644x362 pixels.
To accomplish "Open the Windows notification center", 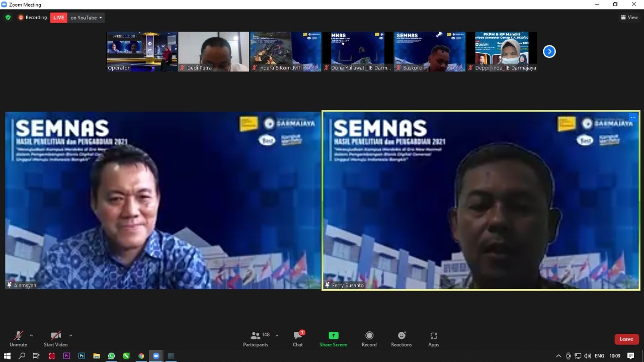I will point(631,356).
